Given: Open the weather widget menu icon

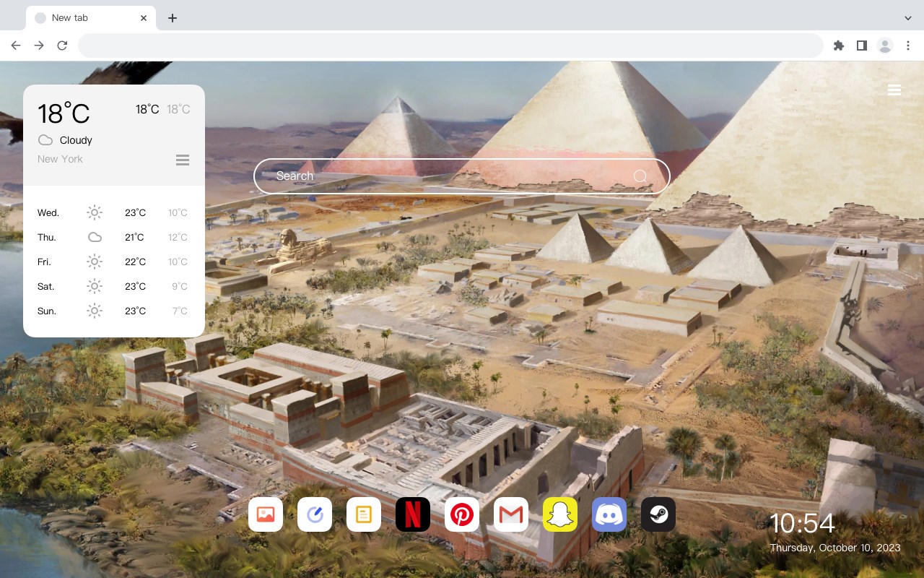Looking at the screenshot, I should [x=183, y=160].
